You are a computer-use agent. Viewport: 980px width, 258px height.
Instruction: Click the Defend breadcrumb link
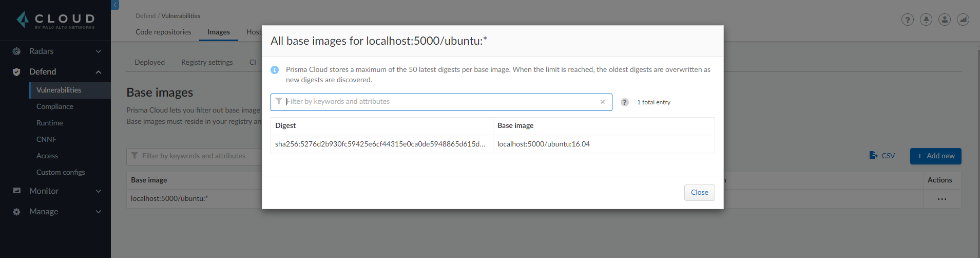pyautogui.click(x=145, y=16)
